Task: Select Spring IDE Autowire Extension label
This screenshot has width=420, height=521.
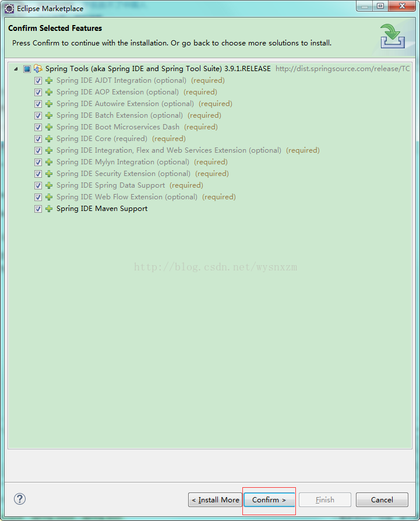Action: (x=125, y=104)
